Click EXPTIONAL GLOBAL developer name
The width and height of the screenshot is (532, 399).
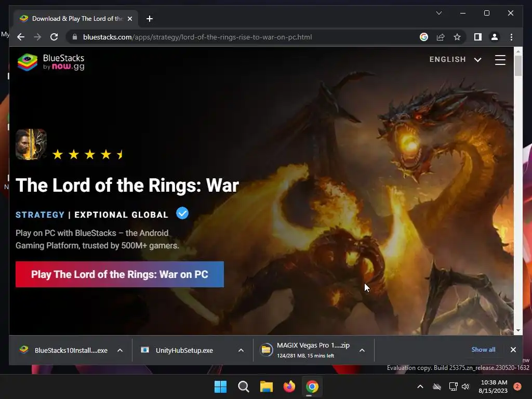tap(121, 215)
